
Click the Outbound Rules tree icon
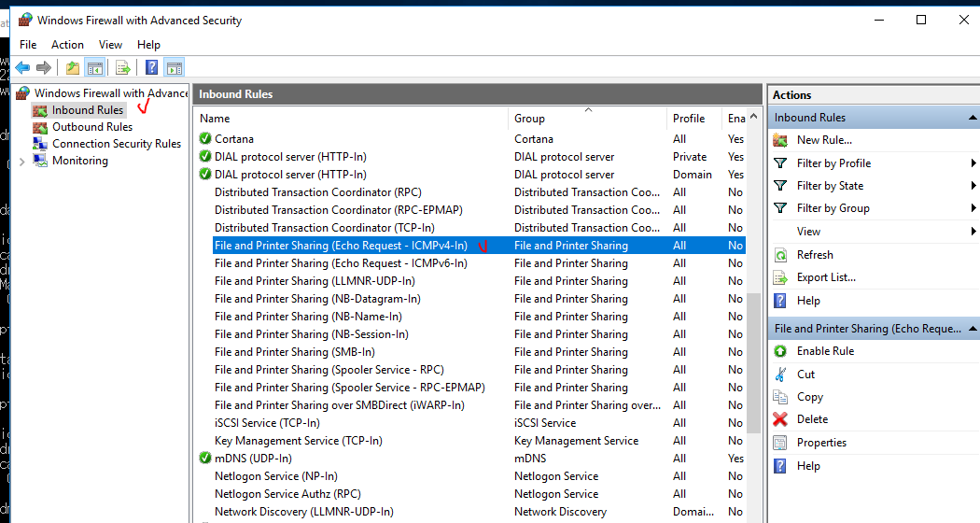click(x=40, y=128)
